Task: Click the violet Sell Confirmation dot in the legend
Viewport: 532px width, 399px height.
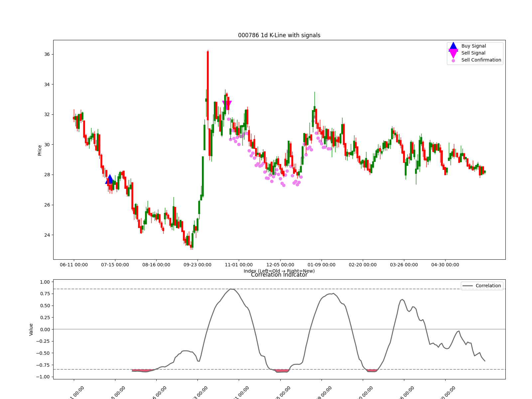Action: pyautogui.click(x=453, y=61)
